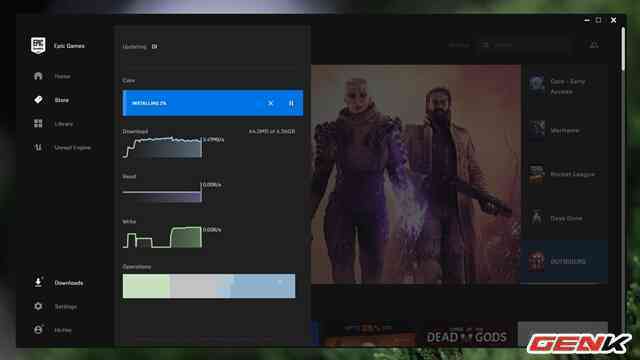
Task: Select Days Gone in the list
Action: click(564, 218)
